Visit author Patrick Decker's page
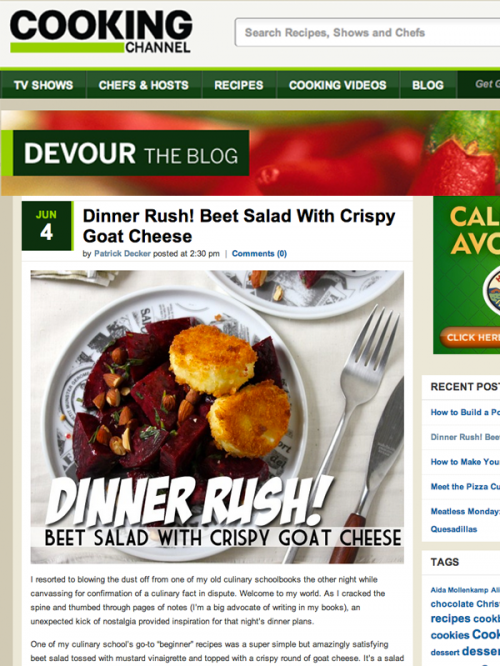 click(122, 254)
